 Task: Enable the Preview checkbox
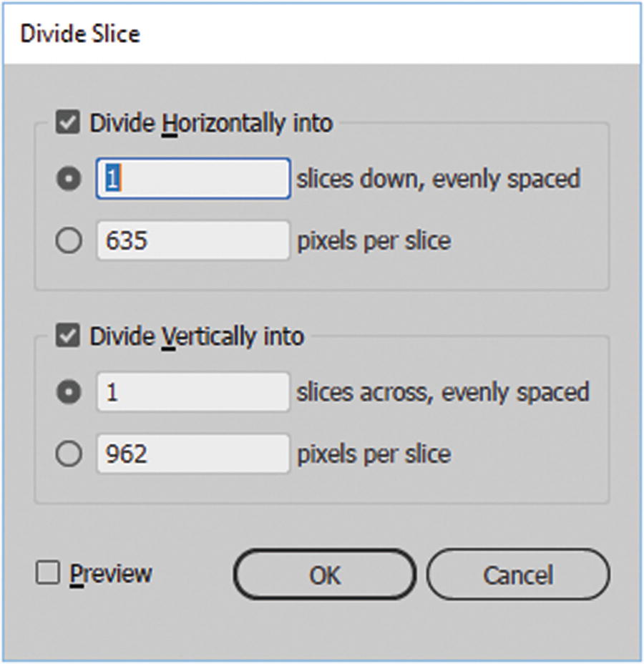pos(48,573)
